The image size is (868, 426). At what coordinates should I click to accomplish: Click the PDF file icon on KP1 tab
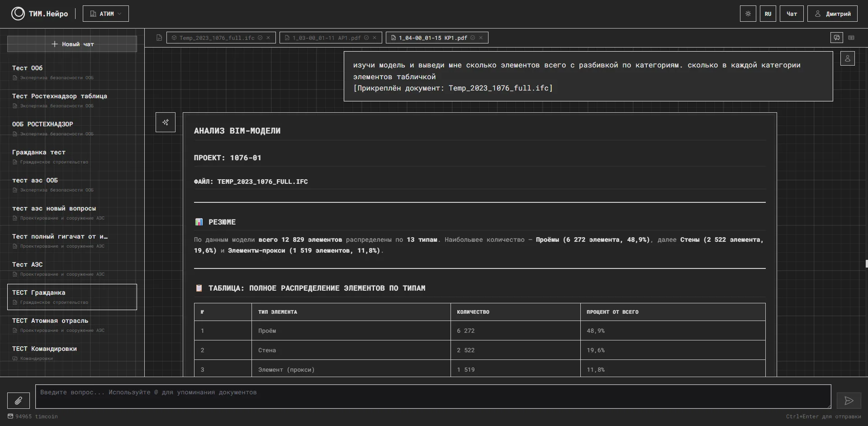coord(394,38)
